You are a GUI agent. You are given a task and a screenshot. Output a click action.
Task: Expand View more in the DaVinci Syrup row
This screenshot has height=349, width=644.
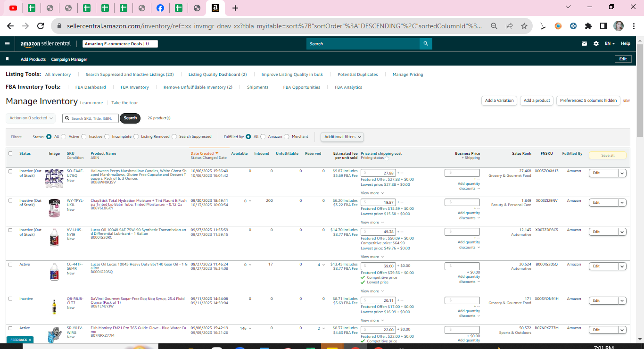[372, 321]
